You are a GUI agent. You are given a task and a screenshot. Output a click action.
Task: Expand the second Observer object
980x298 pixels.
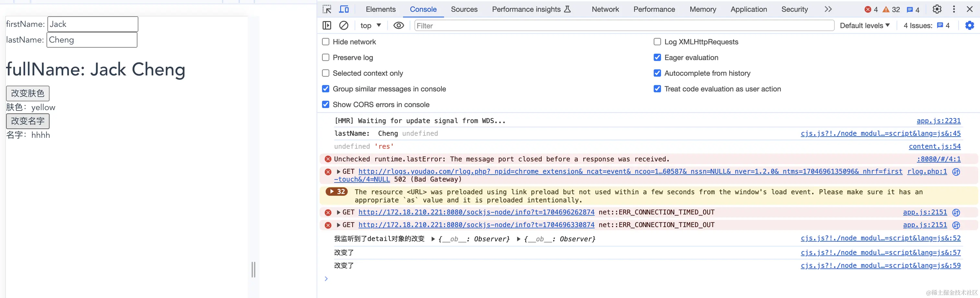coord(519,239)
